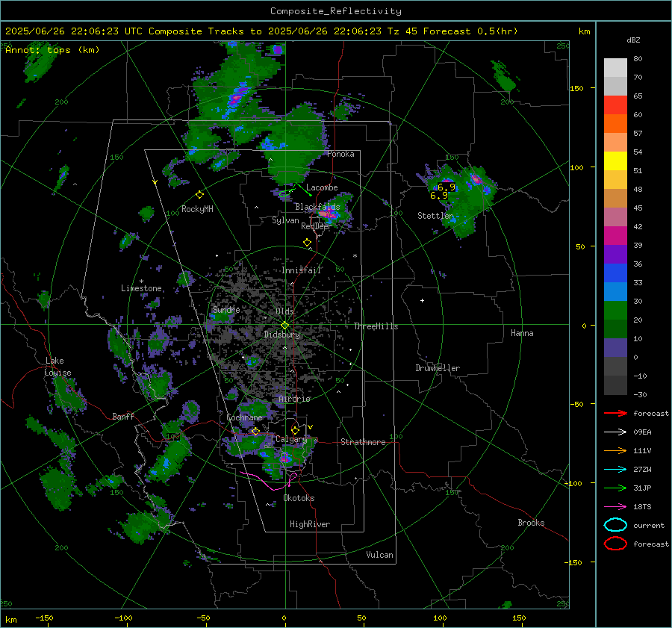Viewport: 672px width, 628px height.
Task: Click the Olds city label
Action: (284, 311)
